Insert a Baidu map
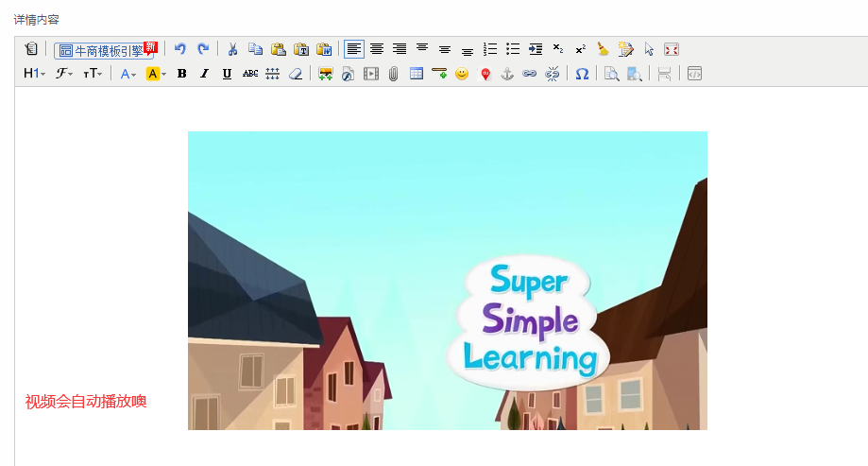 point(485,74)
